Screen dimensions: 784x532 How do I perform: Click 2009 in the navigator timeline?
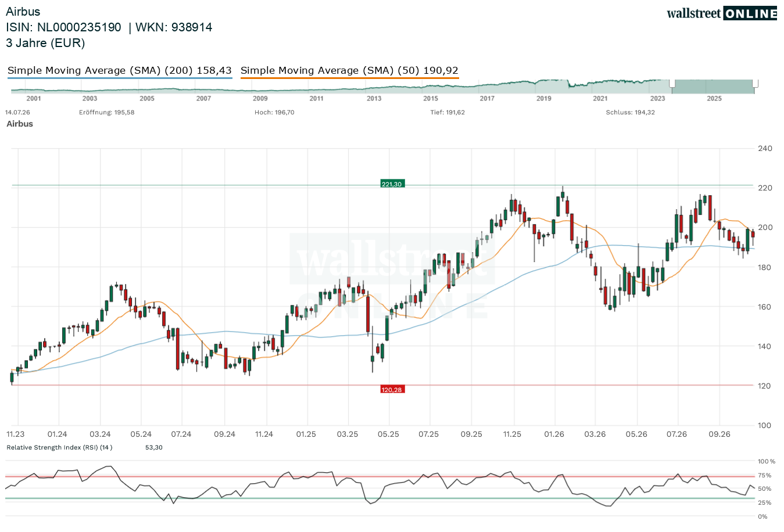click(260, 98)
